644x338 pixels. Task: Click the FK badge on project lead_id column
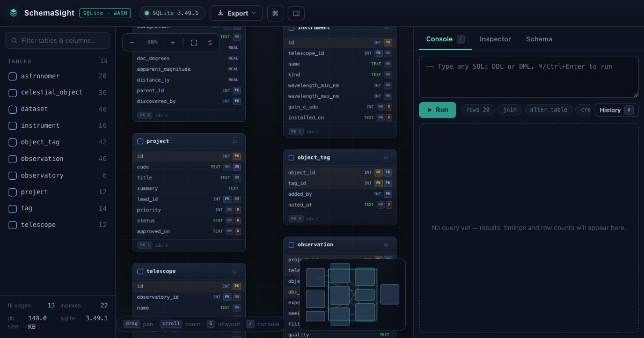pos(227,199)
